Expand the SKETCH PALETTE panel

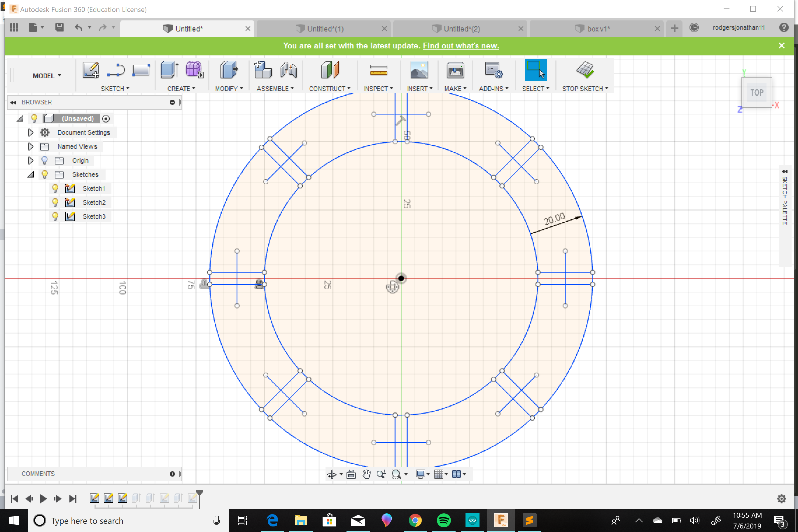pyautogui.click(x=784, y=171)
